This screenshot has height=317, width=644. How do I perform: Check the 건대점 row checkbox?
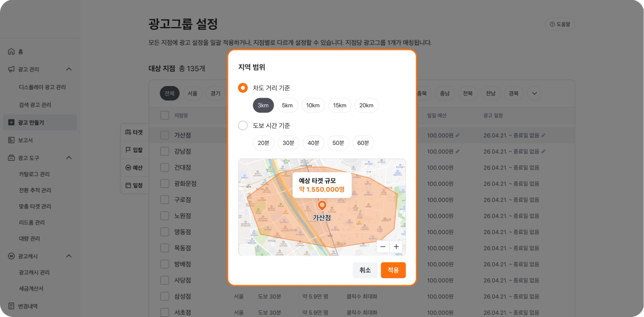click(x=165, y=167)
